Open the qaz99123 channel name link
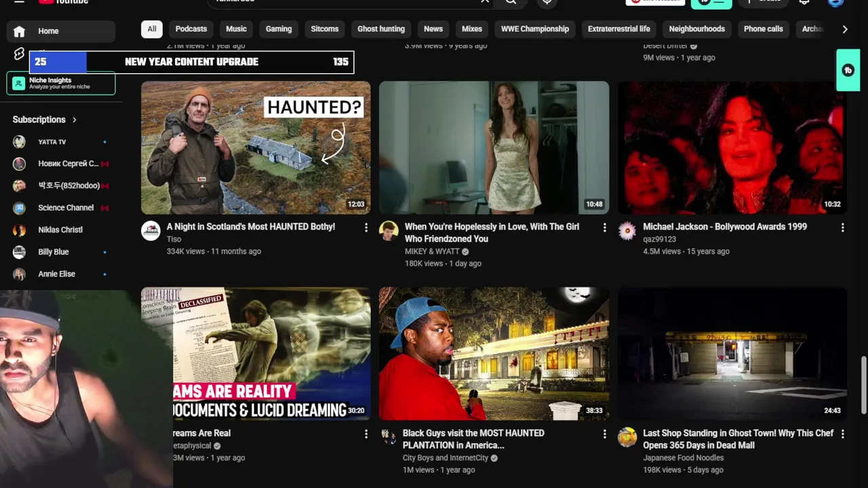868x488 pixels. click(x=660, y=239)
